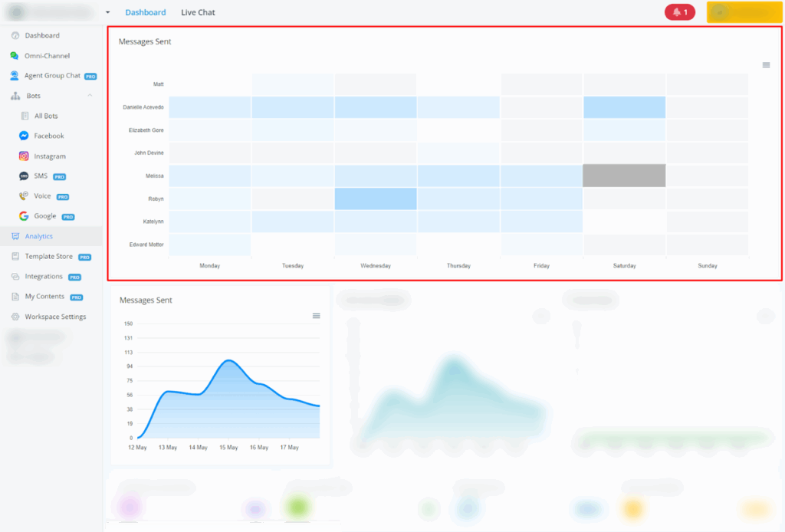This screenshot has height=532, width=785.
Task: Select the SMS channel icon
Action: coord(25,176)
